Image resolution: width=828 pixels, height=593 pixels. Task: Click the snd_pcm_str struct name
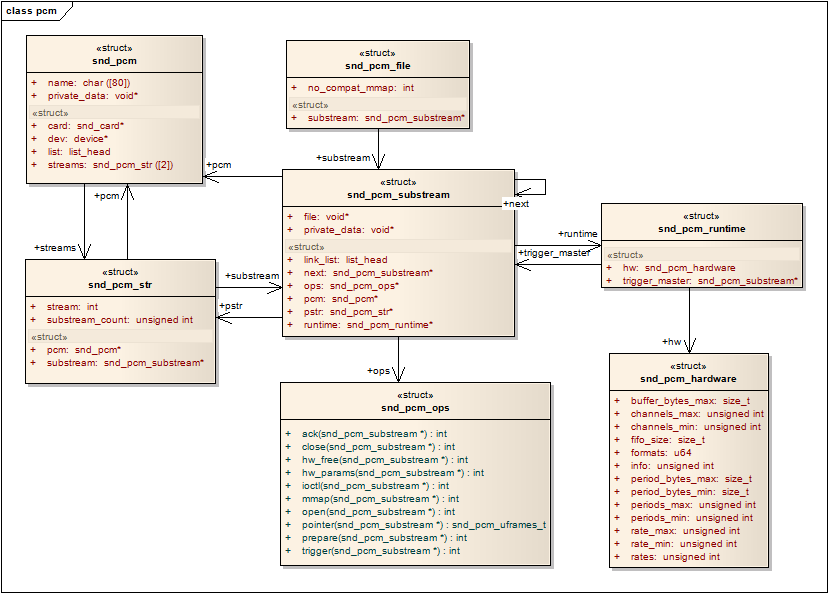(119, 285)
